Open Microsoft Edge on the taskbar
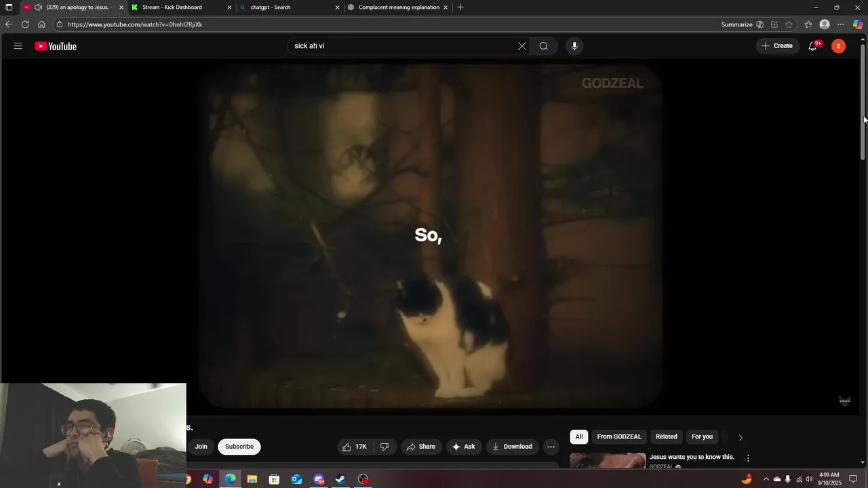The image size is (868, 488). [231, 479]
